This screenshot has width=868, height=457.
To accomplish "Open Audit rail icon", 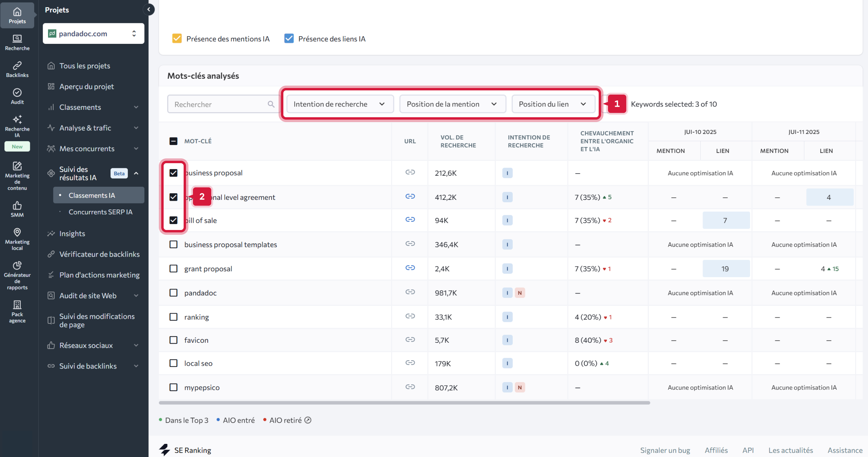I will point(17,97).
